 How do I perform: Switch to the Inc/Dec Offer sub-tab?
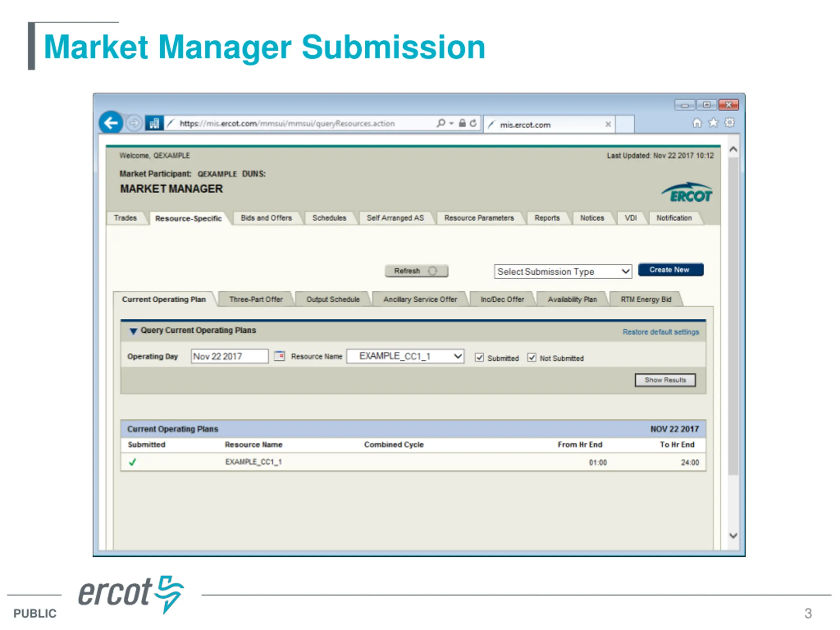[502, 299]
